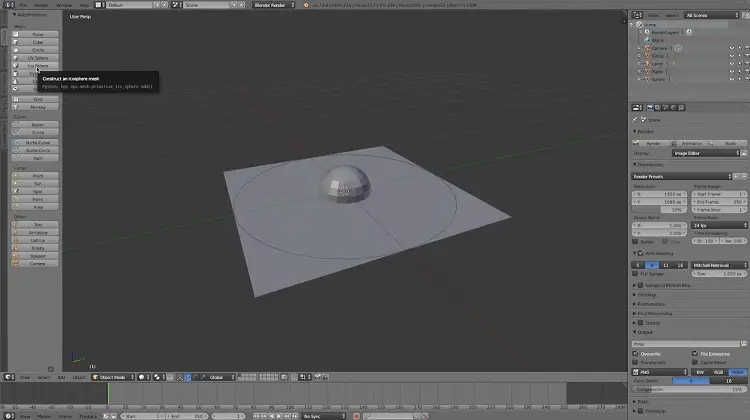Click the Armature icon

coord(16,232)
